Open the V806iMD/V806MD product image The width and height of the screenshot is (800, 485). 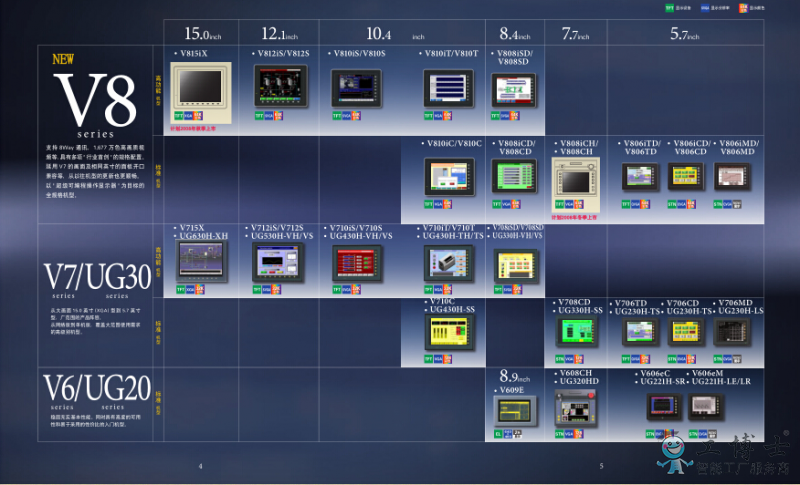pyautogui.click(x=732, y=176)
